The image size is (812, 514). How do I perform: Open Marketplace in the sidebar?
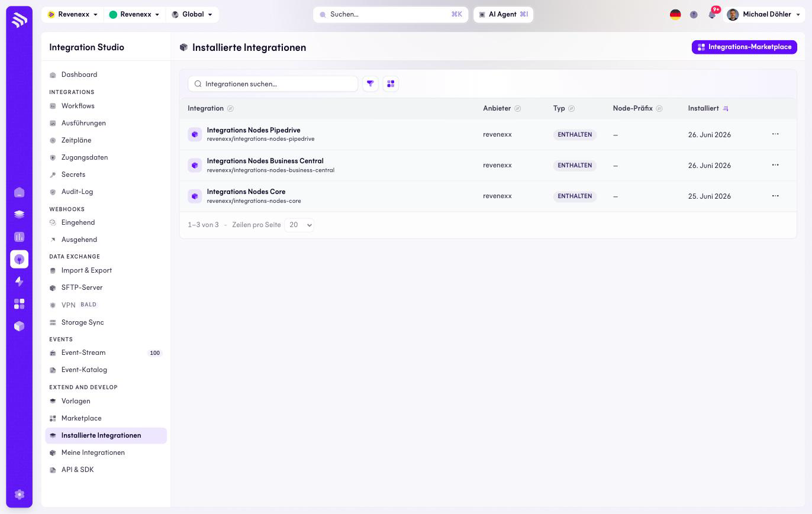coord(106,419)
